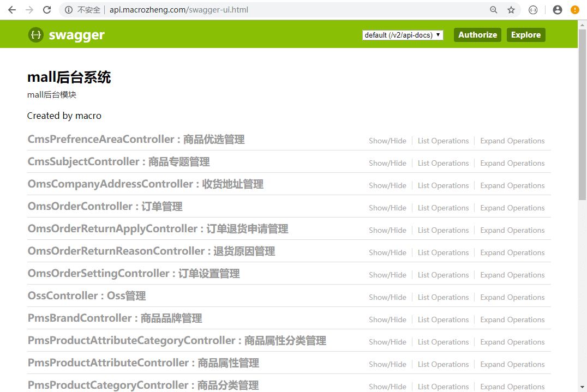The height and width of the screenshot is (392, 587).
Task: Toggle Show/Hide for OmsOrderController
Action: (387, 208)
